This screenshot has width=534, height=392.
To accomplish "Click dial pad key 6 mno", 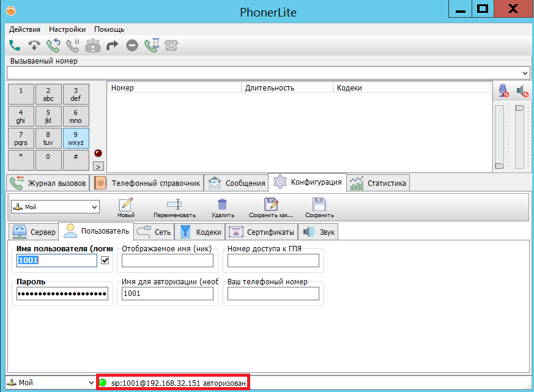I will coord(76,116).
